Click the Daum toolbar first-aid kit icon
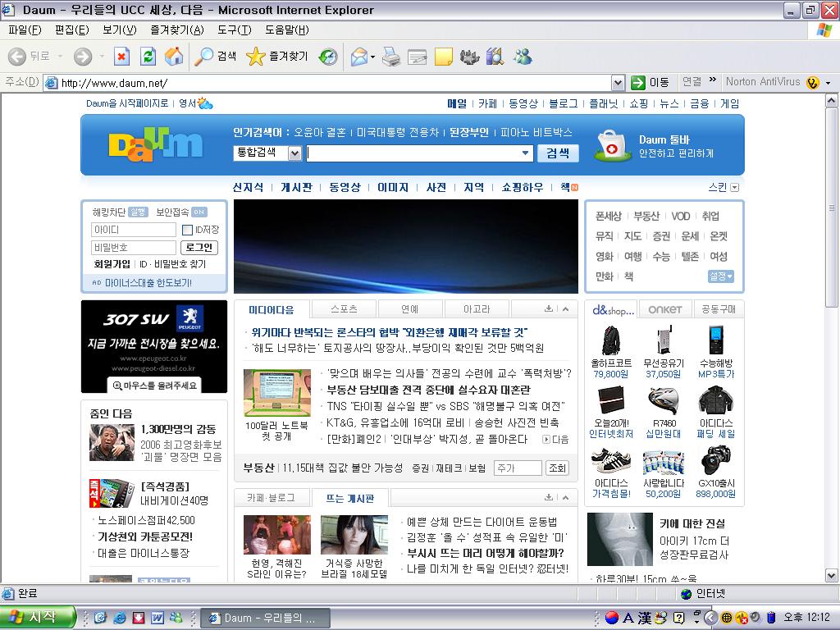The height and width of the screenshot is (630, 840). point(612,144)
